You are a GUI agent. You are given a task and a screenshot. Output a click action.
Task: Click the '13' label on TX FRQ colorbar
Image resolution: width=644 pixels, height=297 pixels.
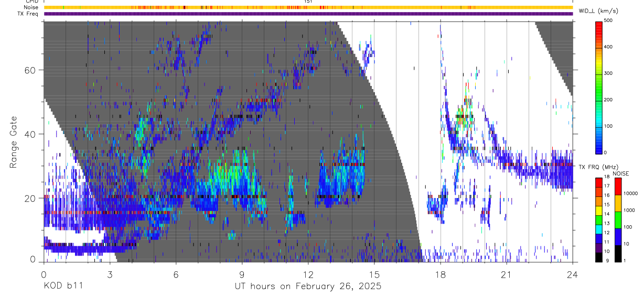pyautogui.click(x=607, y=223)
